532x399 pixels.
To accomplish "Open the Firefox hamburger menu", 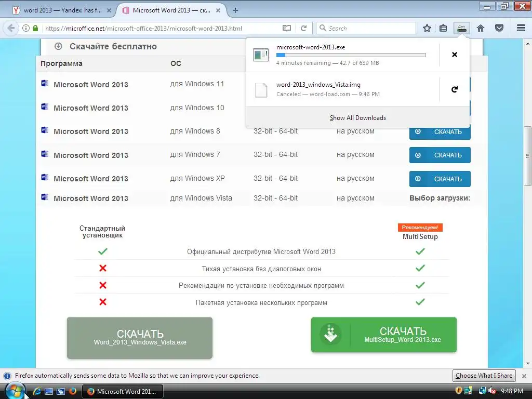I will coord(521,28).
